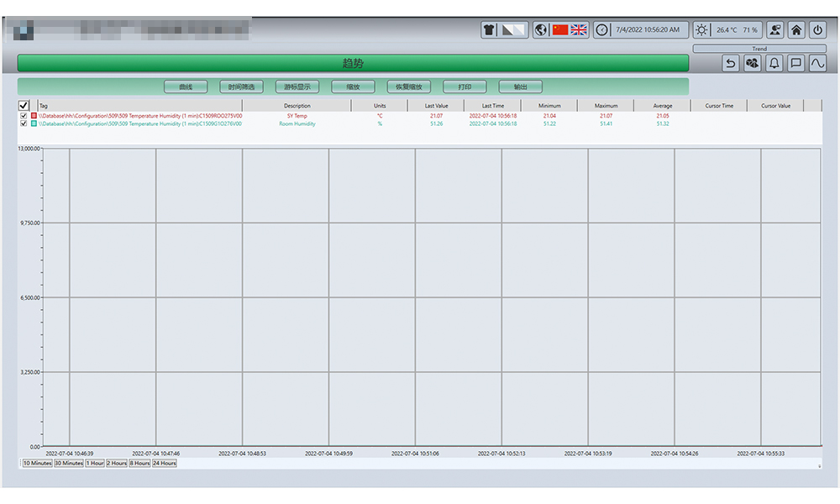
Task: Click the power icon button
Action: 817,30
